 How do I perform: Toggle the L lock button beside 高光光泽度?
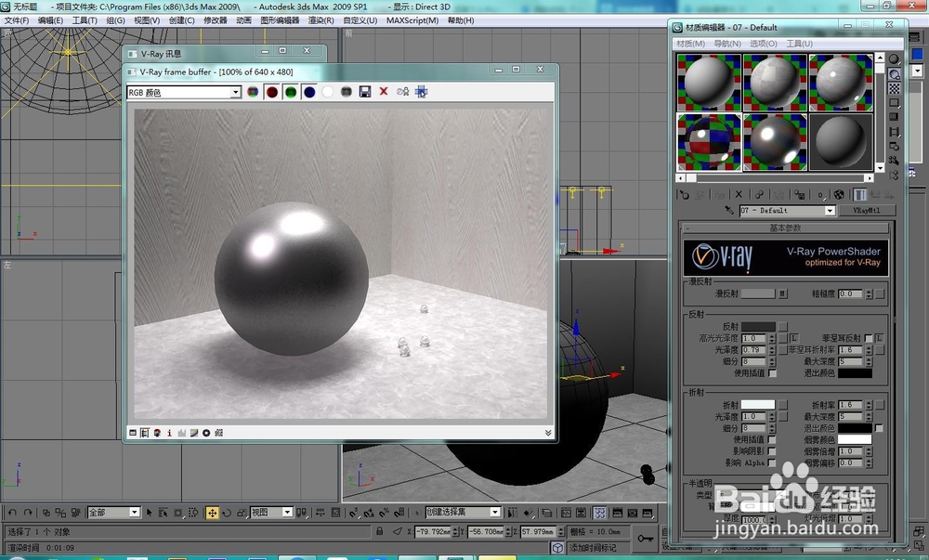pyautogui.click(x=794, y=338)
